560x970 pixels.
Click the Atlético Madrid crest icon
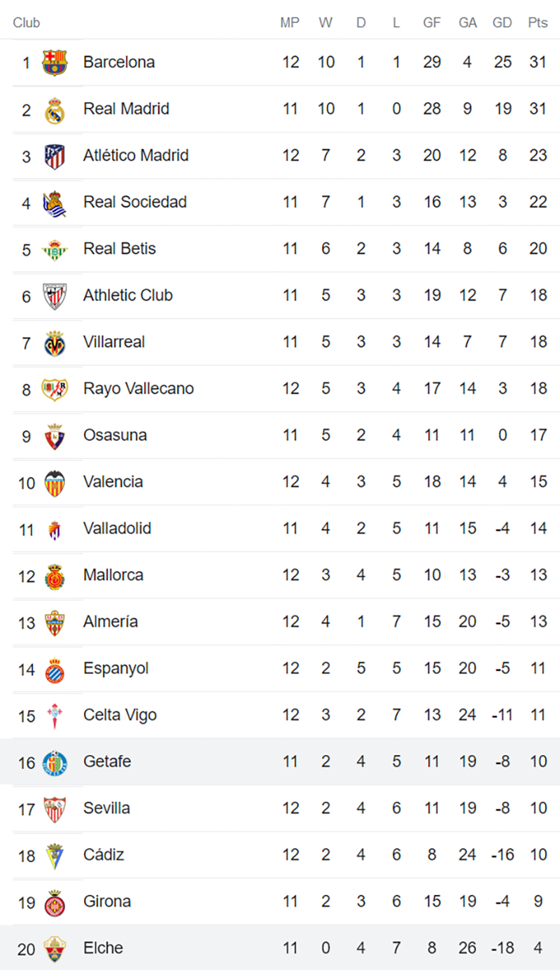(x=54, y=155)
